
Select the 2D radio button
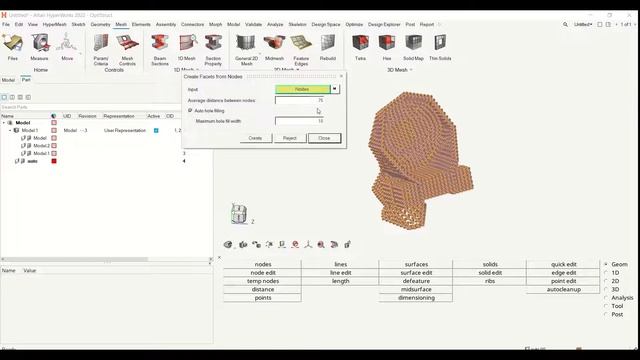coord(606,281)
